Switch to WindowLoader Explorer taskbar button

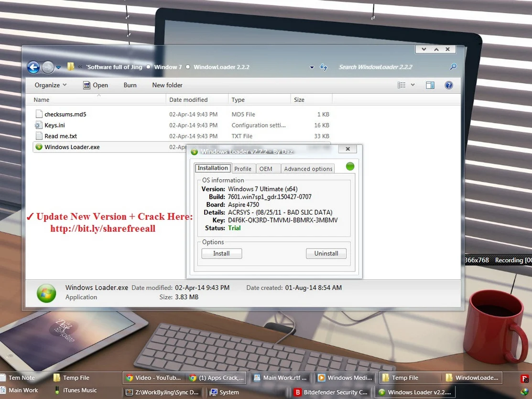(x=472, y=377)
